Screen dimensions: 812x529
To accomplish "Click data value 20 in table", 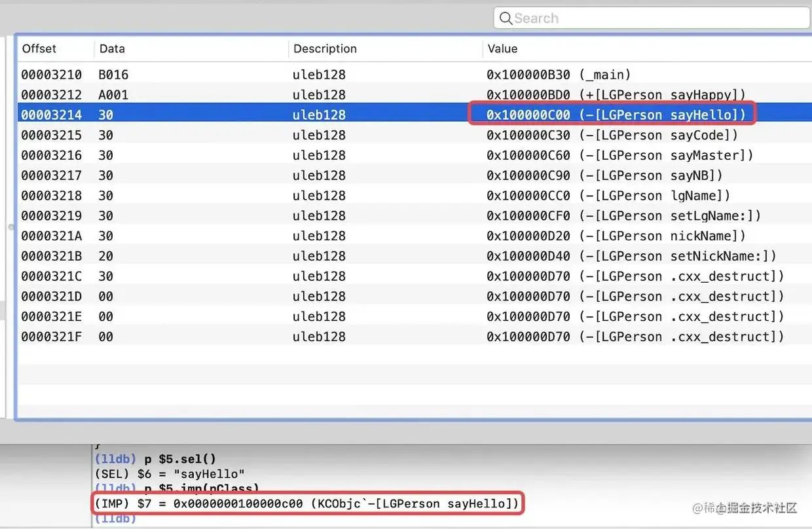I will 105,256.
